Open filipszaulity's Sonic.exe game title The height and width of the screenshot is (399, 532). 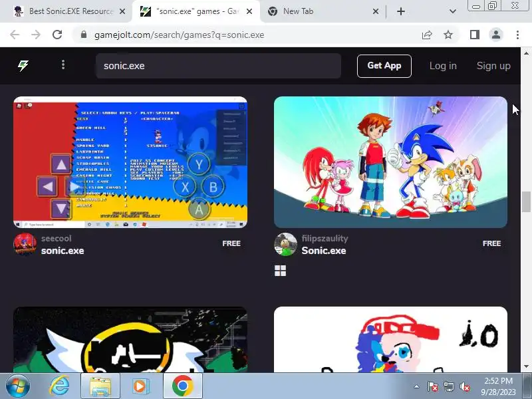coord(324,251)
